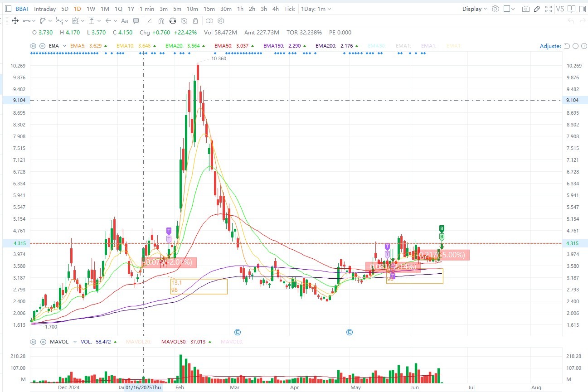Switch to 1M timeframe tab
Image resolution: width=588 pixels, height=392 pixels.
click(105, 9)
